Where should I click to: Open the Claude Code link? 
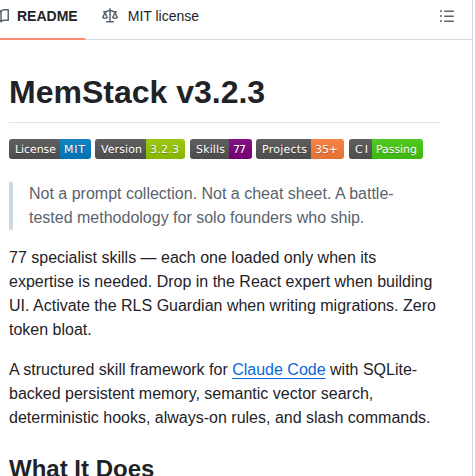click(279, 370)
